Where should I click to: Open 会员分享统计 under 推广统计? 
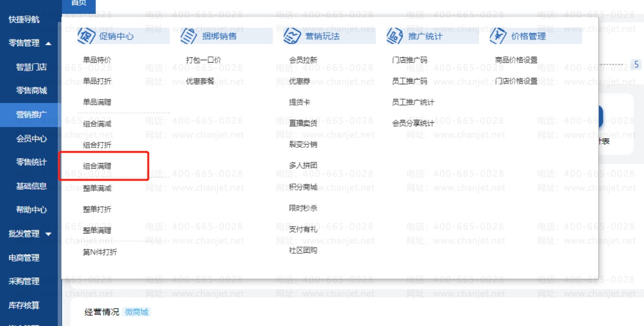click(x=413, y=123)
